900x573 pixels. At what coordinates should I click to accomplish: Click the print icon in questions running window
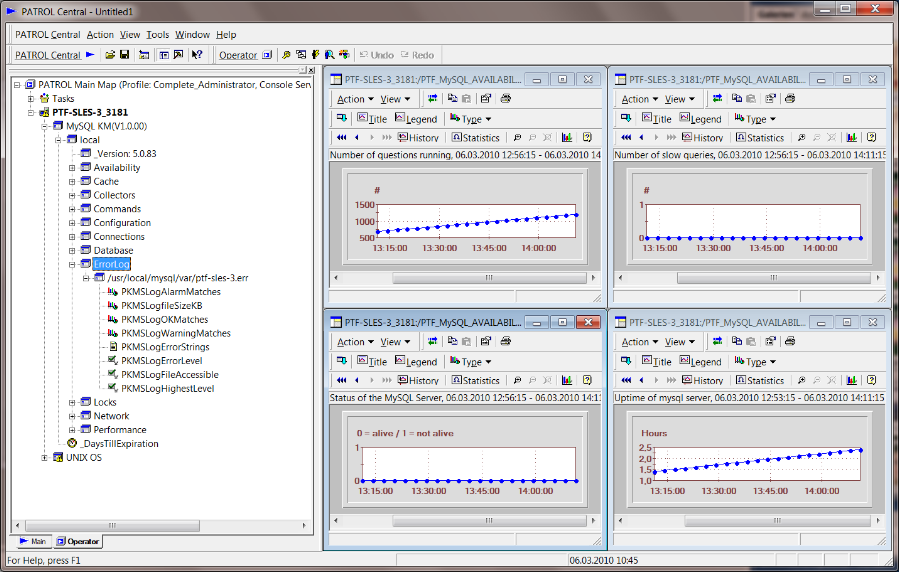pyautogui.click(x=505, y=98)
